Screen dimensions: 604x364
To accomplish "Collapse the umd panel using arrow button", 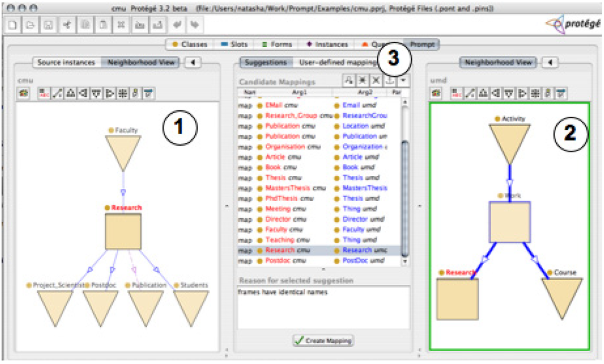I will (550, 63).
